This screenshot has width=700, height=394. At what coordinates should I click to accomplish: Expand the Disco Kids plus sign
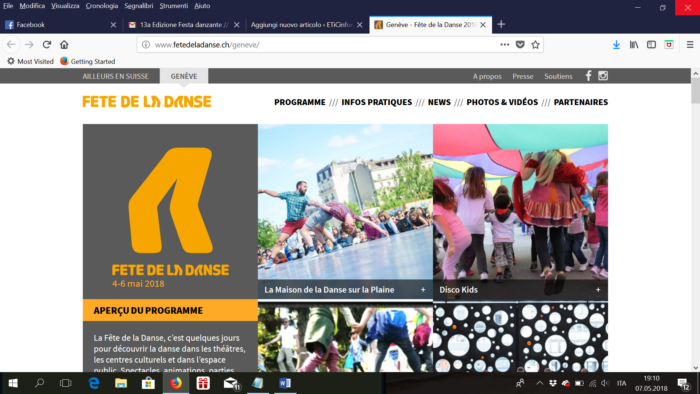pyautogui.click(x=598, y=290)
